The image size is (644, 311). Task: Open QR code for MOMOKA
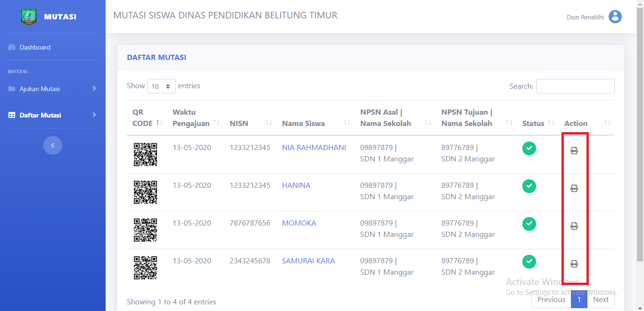coord(145,230)
